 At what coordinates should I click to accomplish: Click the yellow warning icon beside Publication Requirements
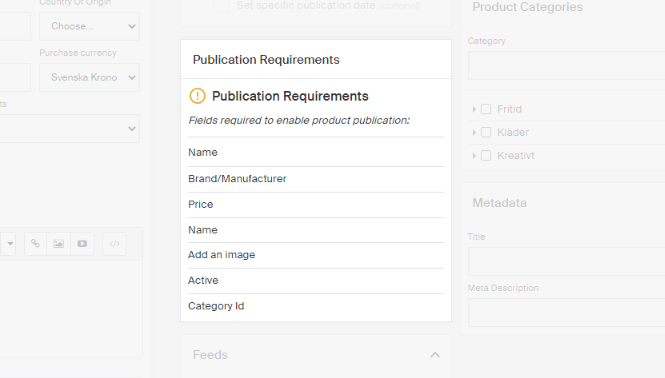click(x=197, y=96)
